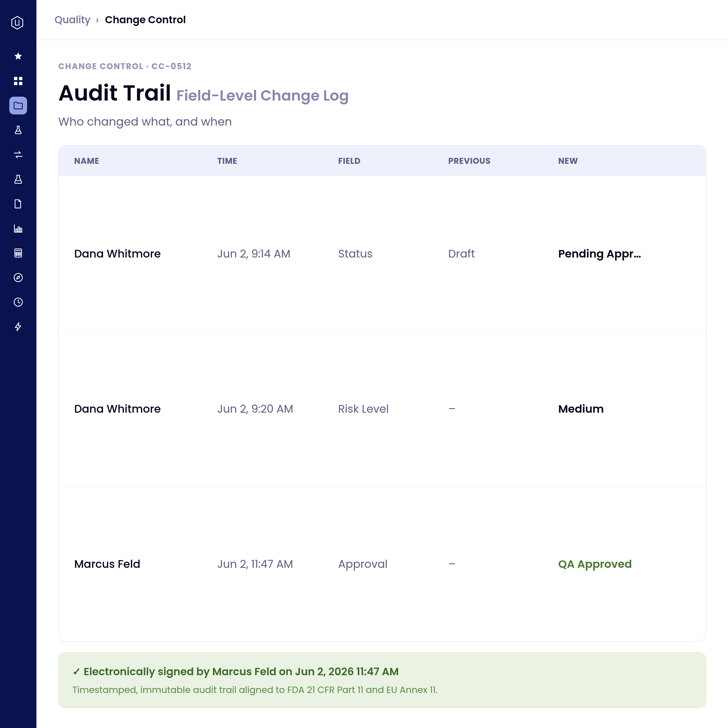Screen dimensions: 728x728
Task: Click the Risk Level field cell
Action: click(x=363, y=409)
